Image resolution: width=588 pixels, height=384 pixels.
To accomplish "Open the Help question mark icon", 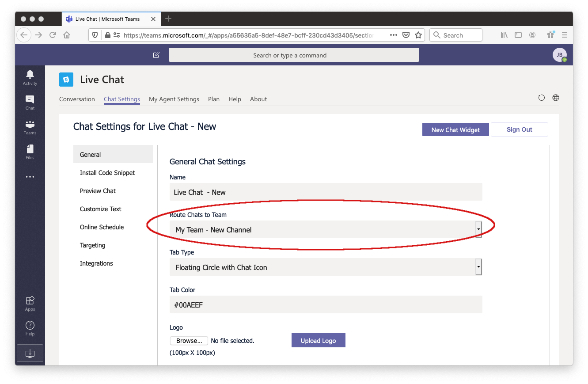I will (x=30, y=328).
